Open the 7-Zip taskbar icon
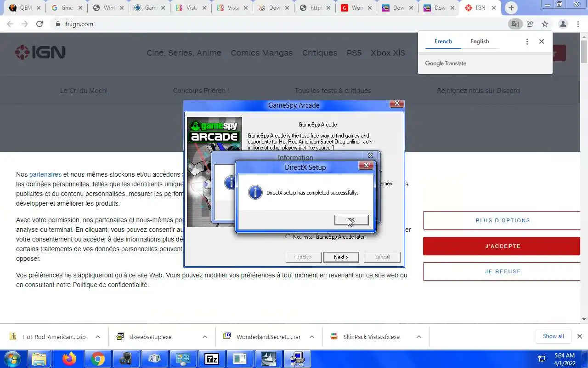The height and width of the screenshot is (368, 588). click(211, 359)
